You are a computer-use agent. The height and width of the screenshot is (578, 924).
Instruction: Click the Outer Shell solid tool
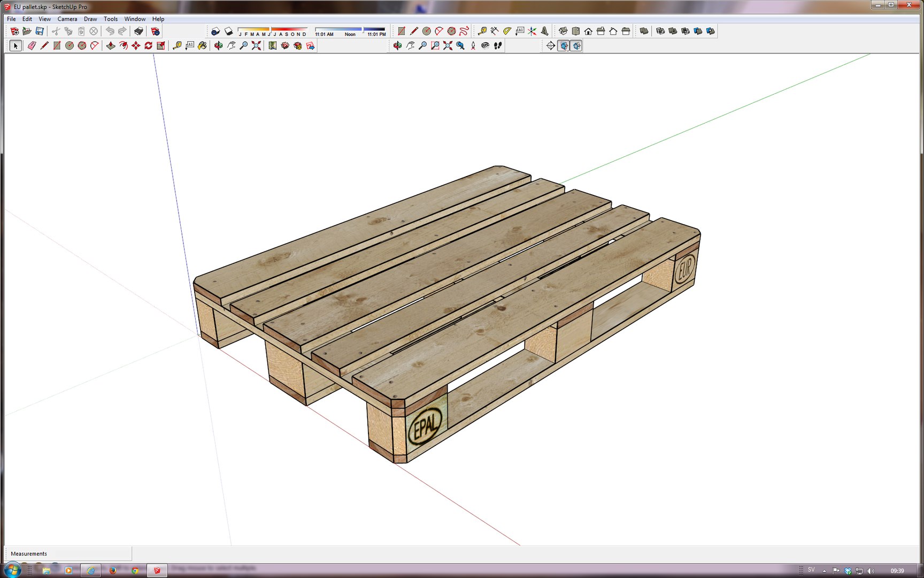click(x=644, y=31)
